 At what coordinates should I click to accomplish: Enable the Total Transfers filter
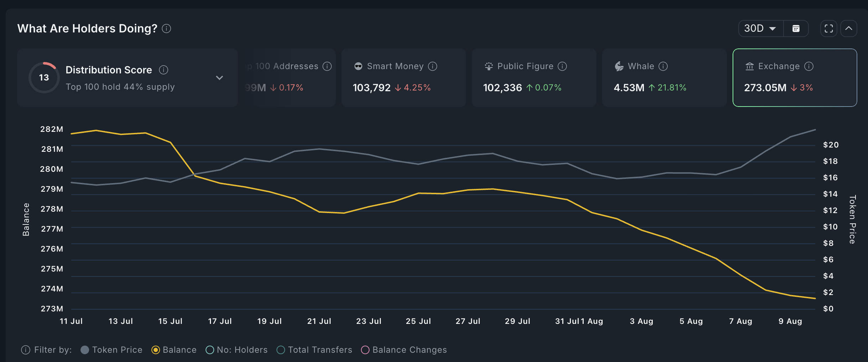[281, 350]
